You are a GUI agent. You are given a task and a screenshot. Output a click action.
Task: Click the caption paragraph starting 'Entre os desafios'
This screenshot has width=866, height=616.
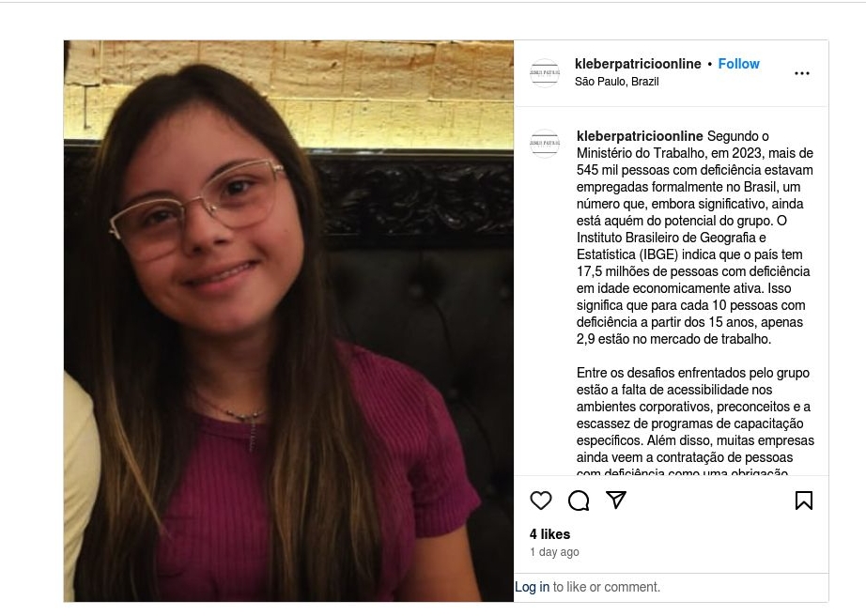(695, 421)
